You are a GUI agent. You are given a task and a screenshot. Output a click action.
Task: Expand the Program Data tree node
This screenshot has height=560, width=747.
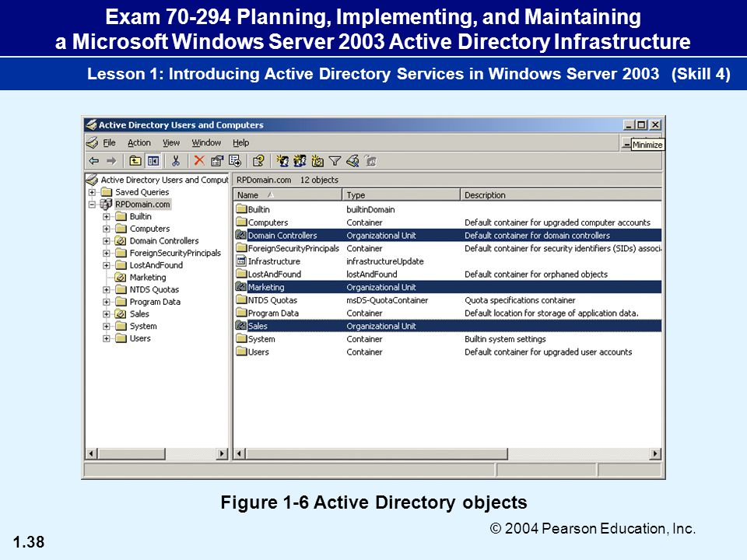107,302
